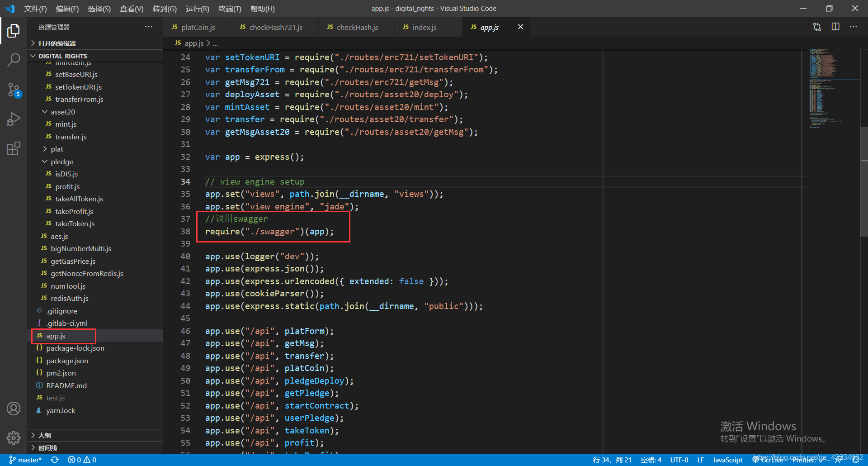Click the sync changes status bar icon
Image resolution: width=868 pixels, height=466 pixels.
55,460
